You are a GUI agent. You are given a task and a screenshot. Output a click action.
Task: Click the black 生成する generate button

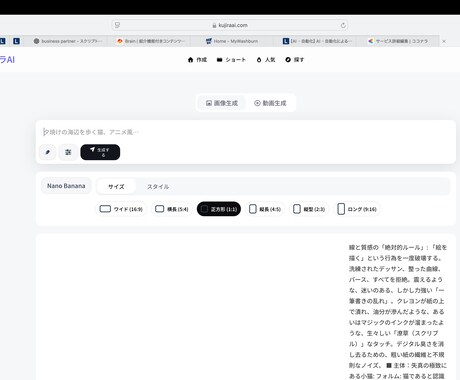(100, 152)
